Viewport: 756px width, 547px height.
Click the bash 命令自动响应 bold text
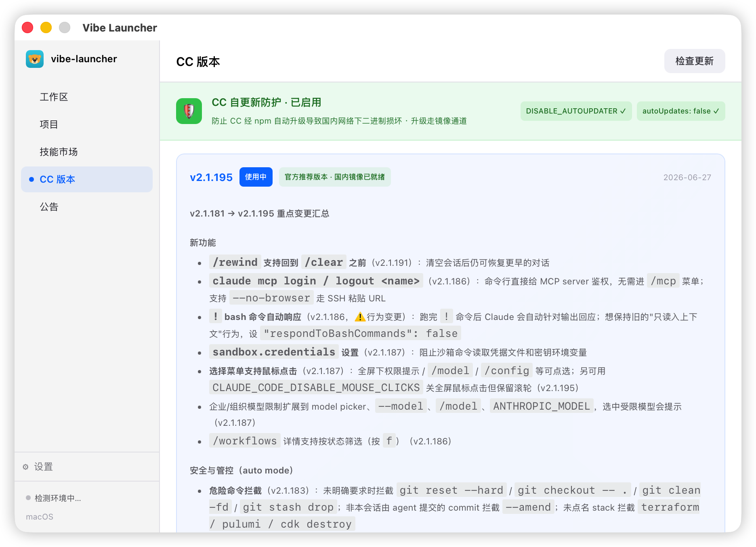click(x=263, y=317)
